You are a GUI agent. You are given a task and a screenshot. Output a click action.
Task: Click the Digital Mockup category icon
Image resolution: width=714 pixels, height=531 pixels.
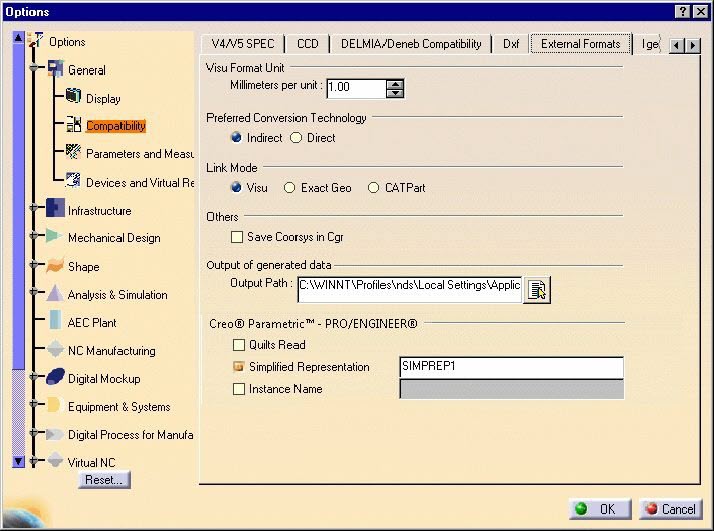[x=55, y=379]
